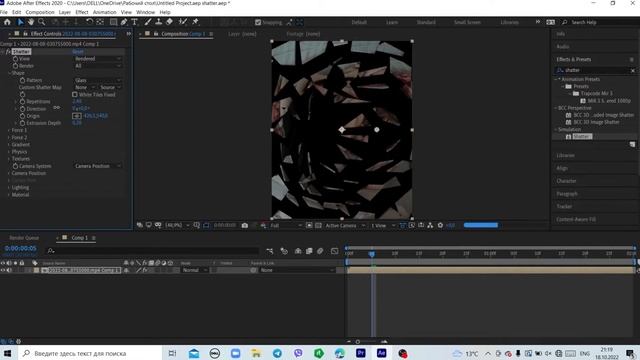640x360 pixels.
Task: Select the Rectangle shape tool
Action: 113,22
